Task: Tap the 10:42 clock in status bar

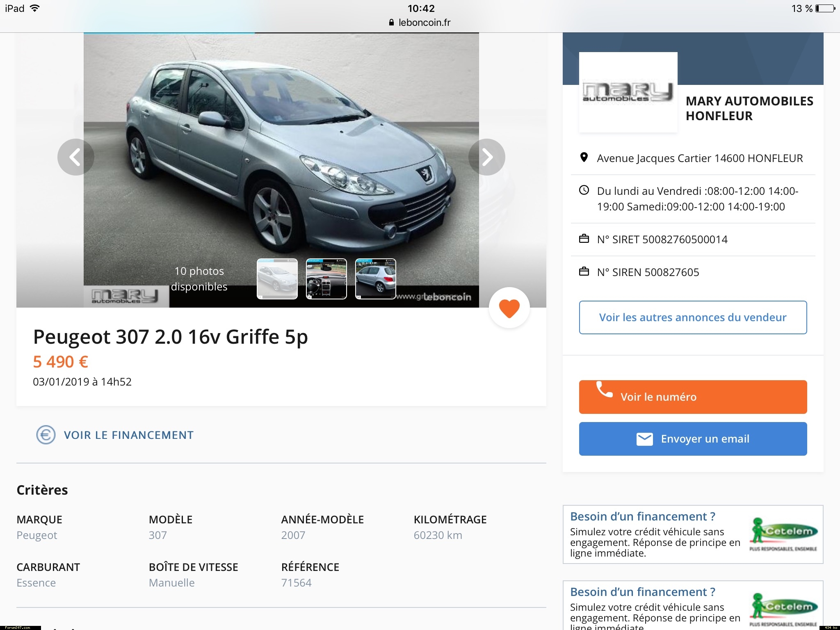Action: 421,8
